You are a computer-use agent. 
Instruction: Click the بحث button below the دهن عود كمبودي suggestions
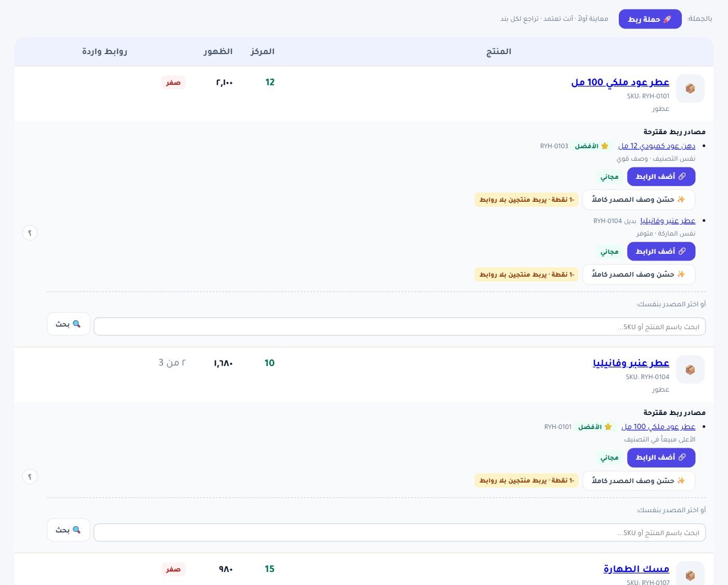pyautogui.click(x=69, y=324)
